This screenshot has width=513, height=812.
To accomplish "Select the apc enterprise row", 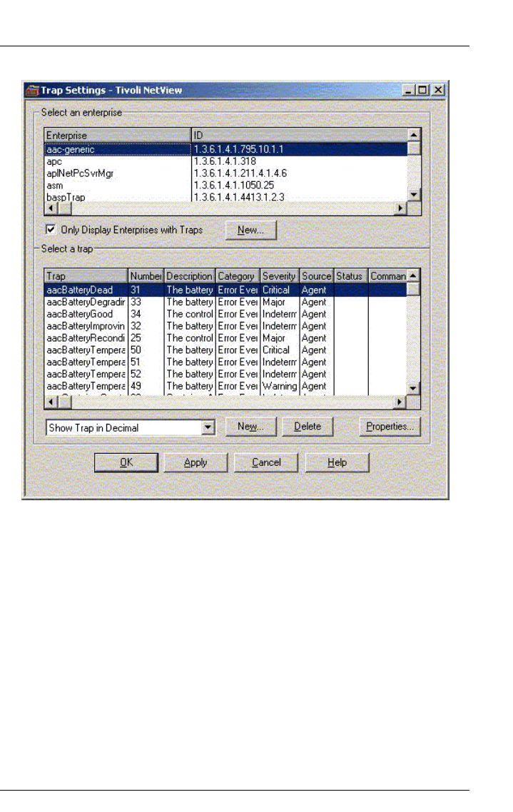I will point(226,161).
